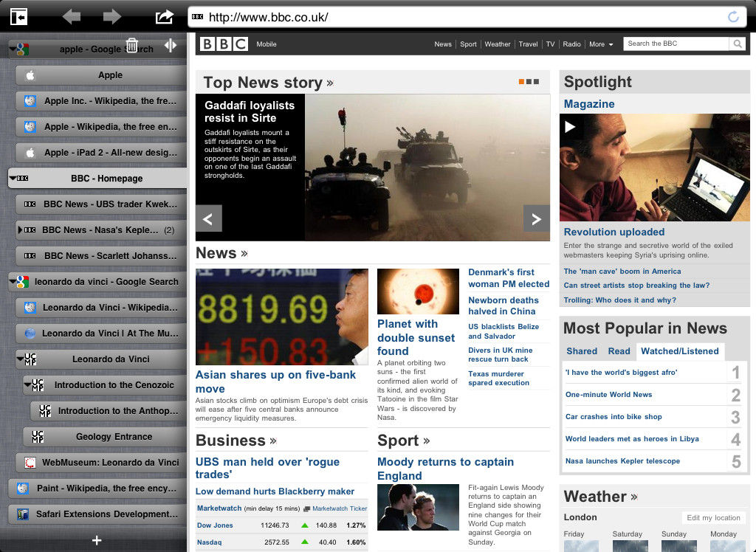This screenshot has height=552, width=756.
Task: Open the Magazine link under Spotlight
Action: coord(589,104)
